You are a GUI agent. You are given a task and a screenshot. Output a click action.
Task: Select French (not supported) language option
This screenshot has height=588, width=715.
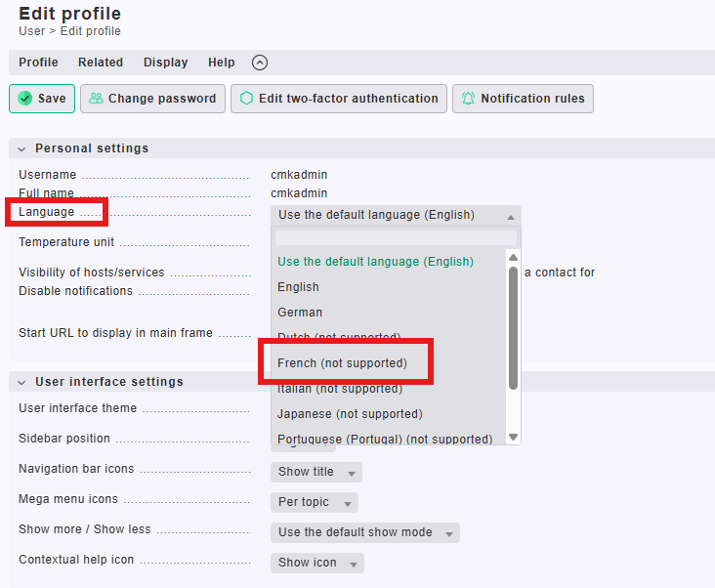(342, 363)
